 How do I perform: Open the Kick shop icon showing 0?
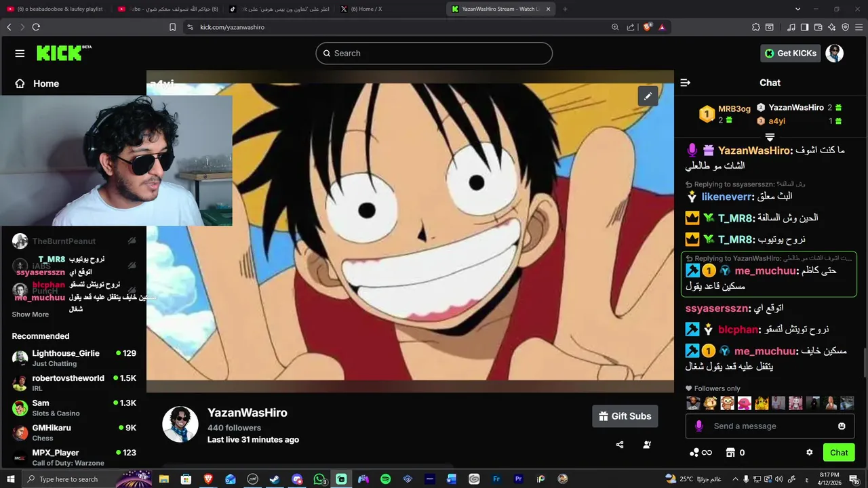[x=736, y=453]
